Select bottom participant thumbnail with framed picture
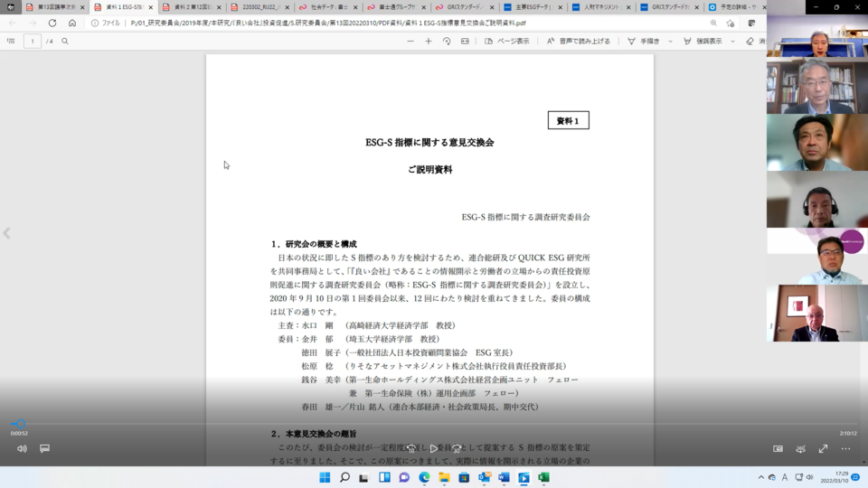The image size is (868, 488). [x=817, y=314]
